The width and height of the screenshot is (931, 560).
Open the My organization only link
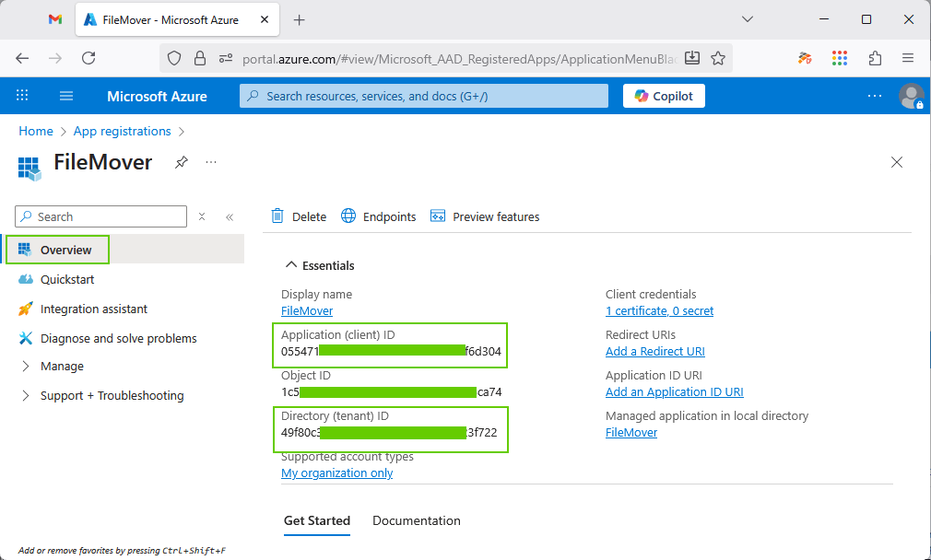[x=336, y=472]
